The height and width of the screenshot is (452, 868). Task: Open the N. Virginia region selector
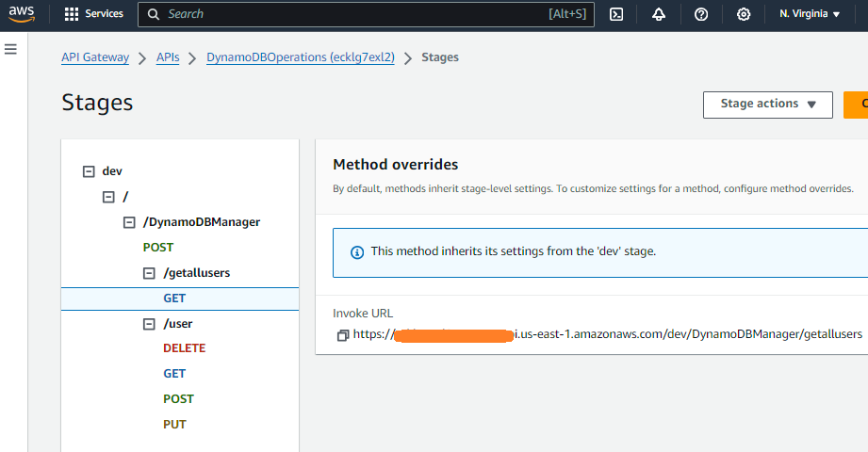pyautogui.click(x=810, y=14)
